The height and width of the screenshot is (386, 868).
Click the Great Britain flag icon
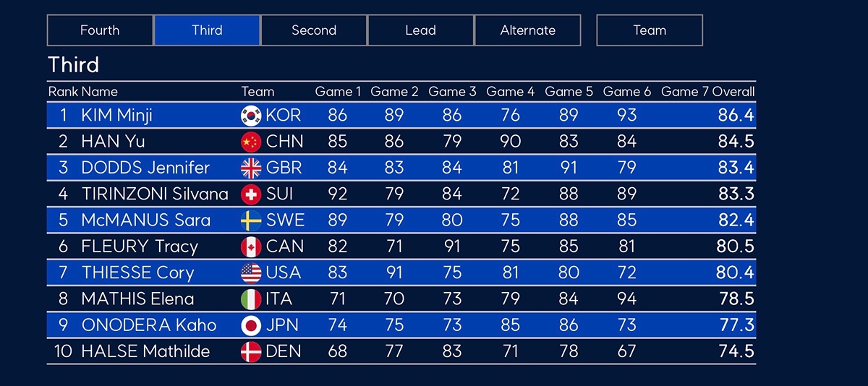click(251, 168)
